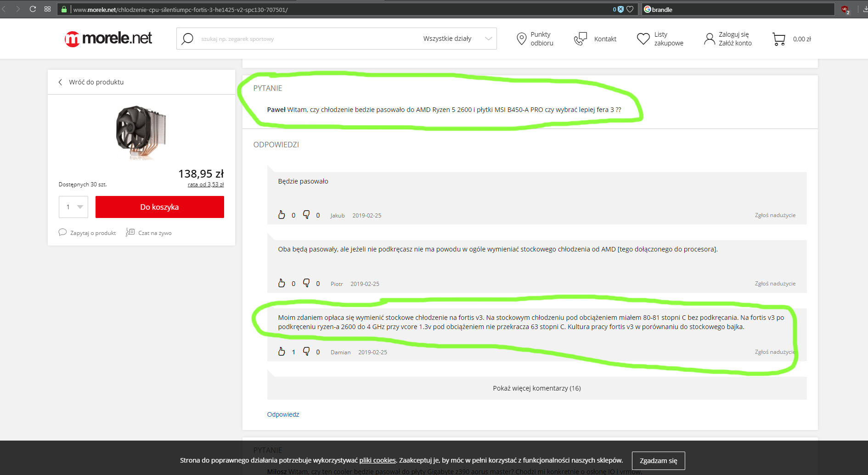868x475 pixels.
Task: Click the author name Damian
Action: point(340,352)
